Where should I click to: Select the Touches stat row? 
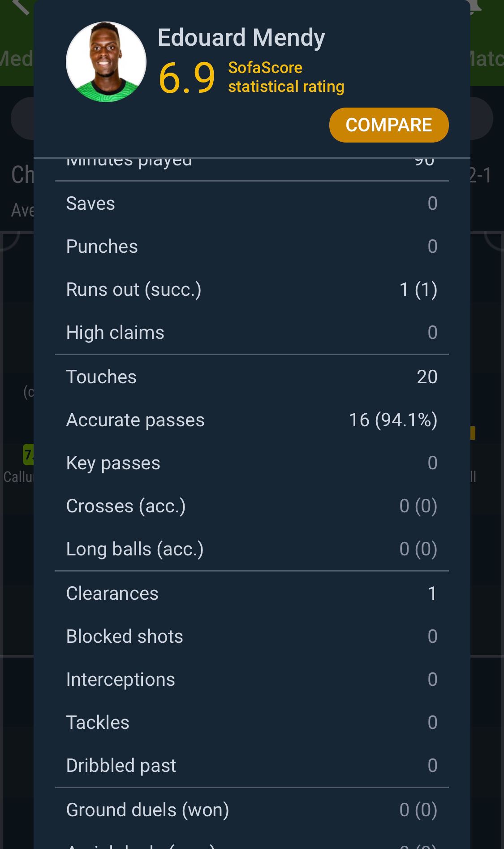[252, 377]
